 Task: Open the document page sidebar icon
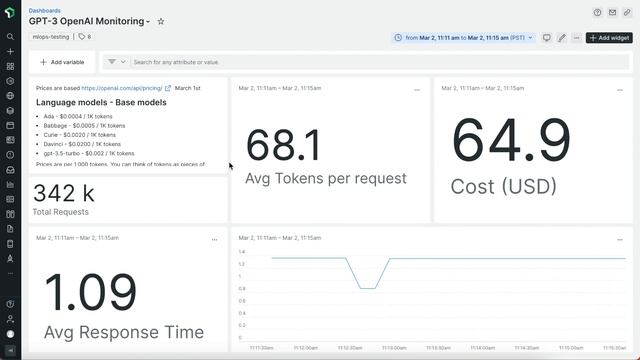pos(10,229)
